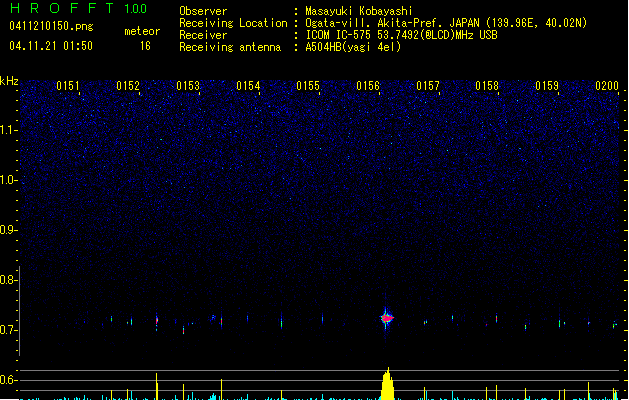
Task: Click the meteor count value 16
Action: pos(145,46)
